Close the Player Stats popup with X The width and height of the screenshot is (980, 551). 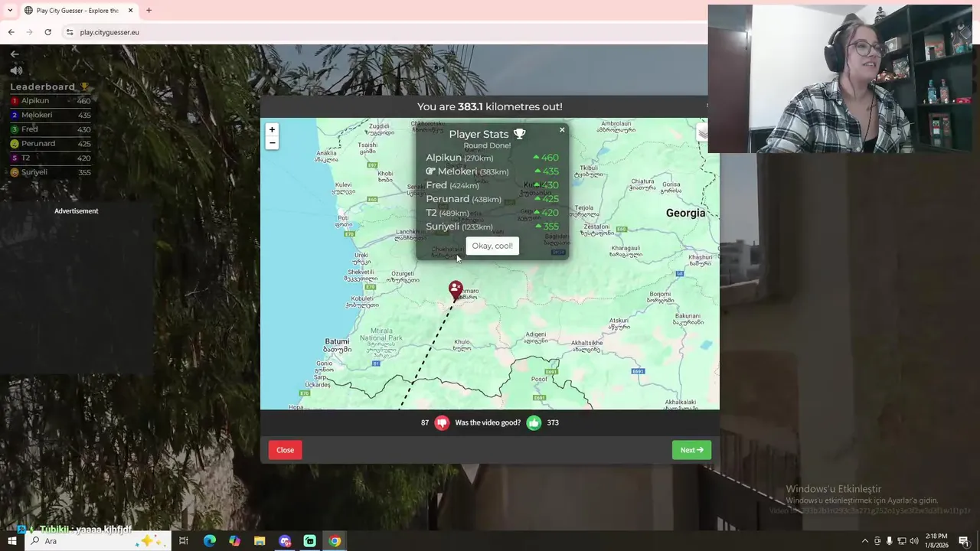pyautogui.click(x=562, y=130)
